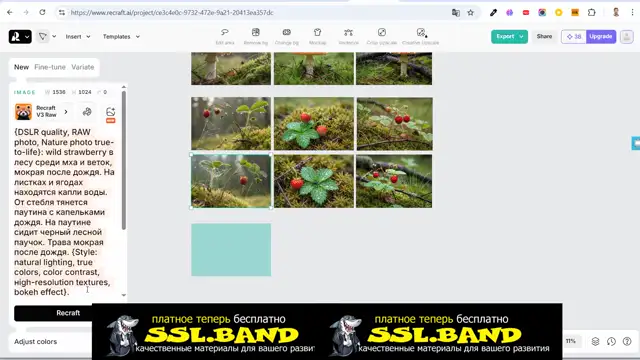
Task: Open the Insert menu
Action: [78, 37]
